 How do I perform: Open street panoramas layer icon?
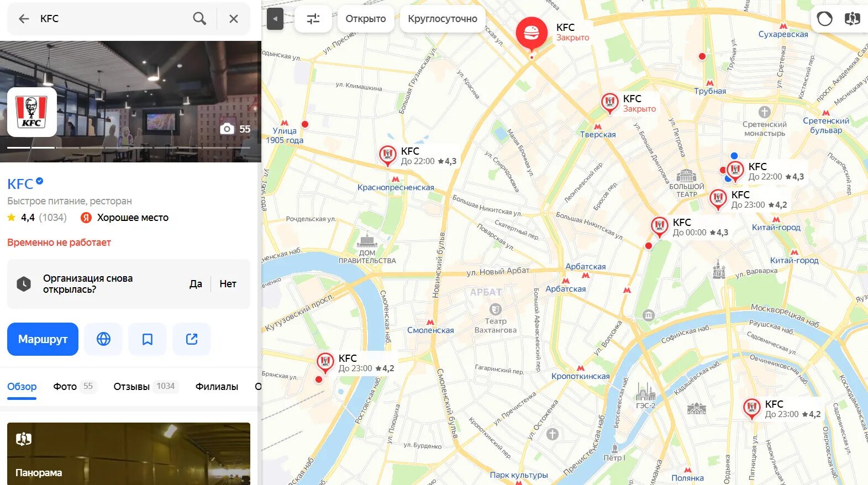[853, 19]
